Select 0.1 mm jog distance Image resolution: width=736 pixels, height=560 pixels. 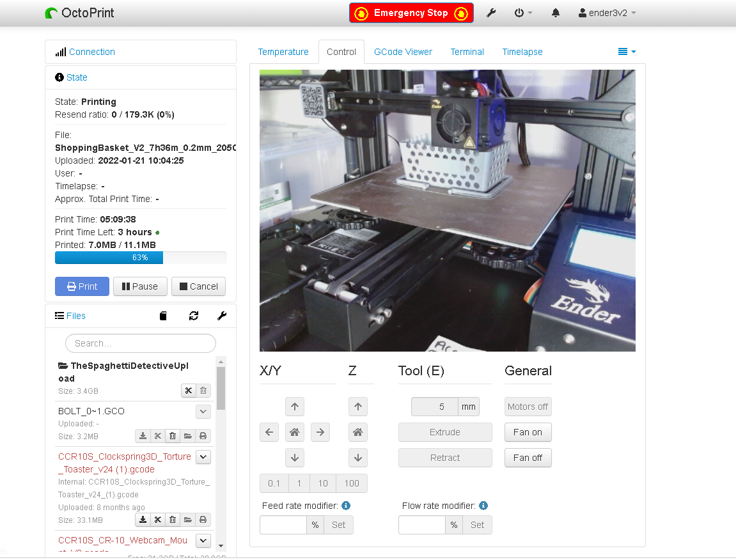(274, 483)
